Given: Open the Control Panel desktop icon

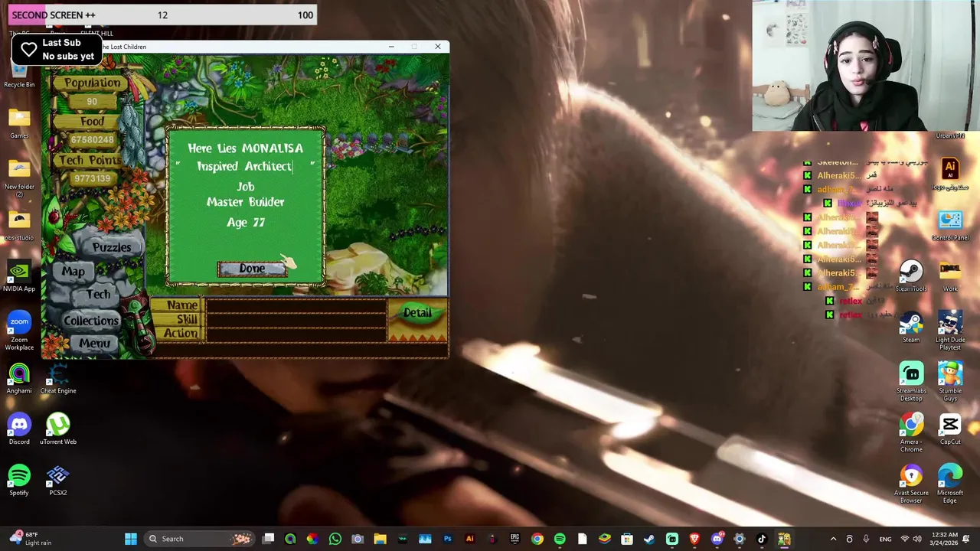Looking at the screenshot, I should (x=950, y=226).
